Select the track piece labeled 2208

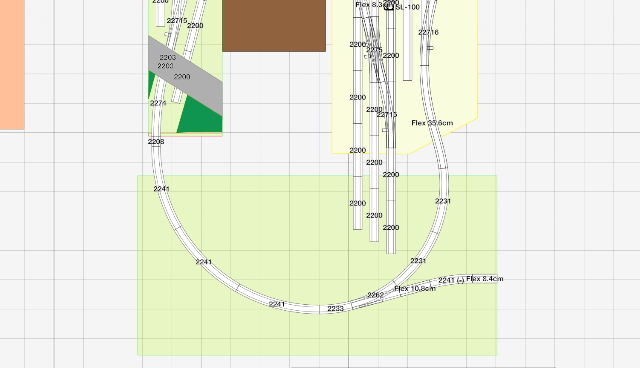click(x=156, y=142)
